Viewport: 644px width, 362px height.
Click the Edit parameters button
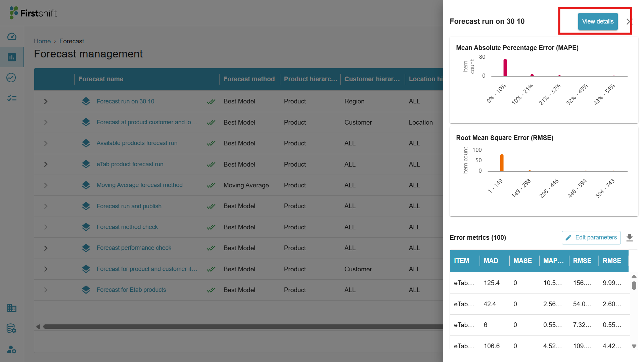click(591, 238)
